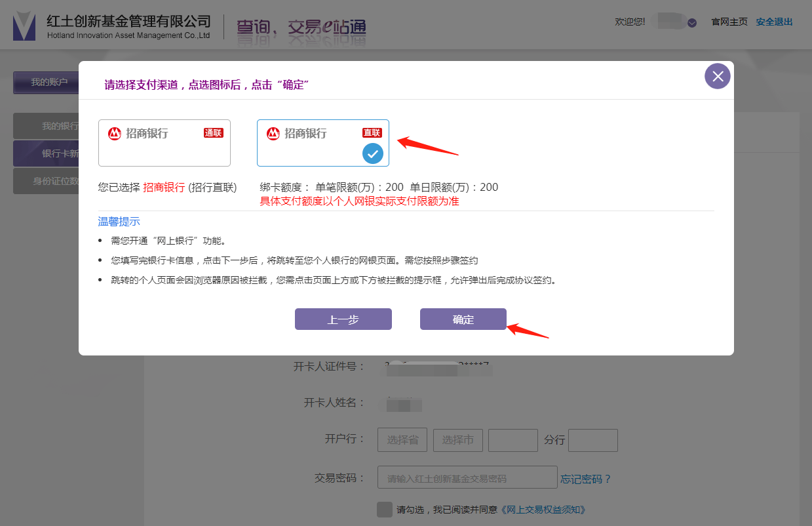The width and height of the screenshot is (812, 526).
Task: Click the 查询、交易e站通 banner
Action: coord(301,28)
